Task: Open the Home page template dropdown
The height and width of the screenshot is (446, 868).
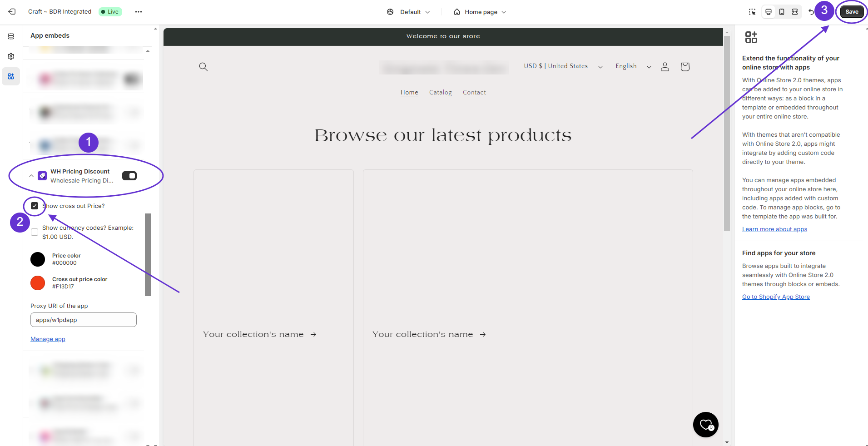Action: (480, 12)
